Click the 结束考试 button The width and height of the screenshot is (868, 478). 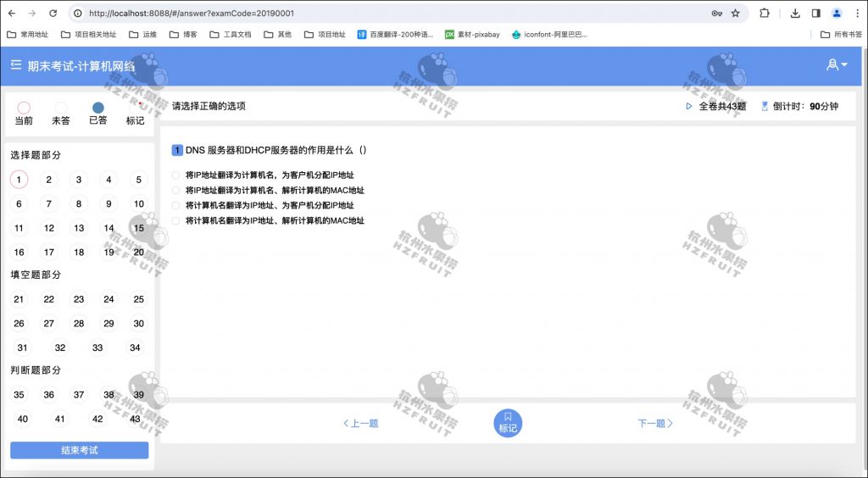79,450
